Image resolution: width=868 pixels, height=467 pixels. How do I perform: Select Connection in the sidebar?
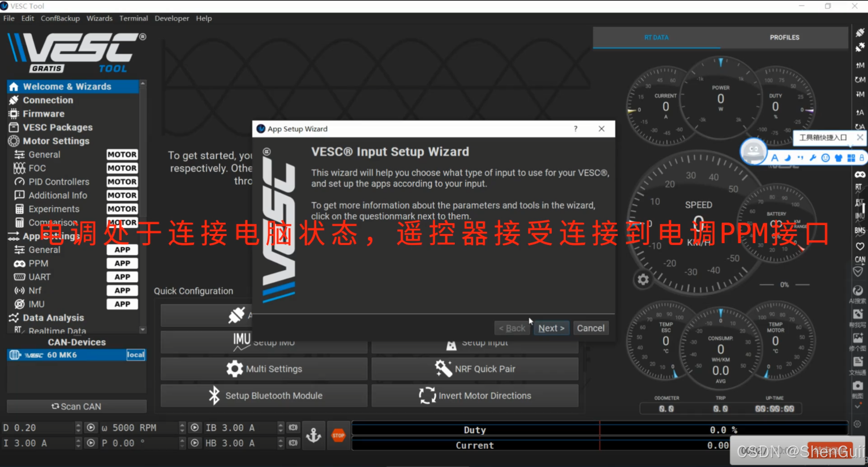tap(72, 100)
